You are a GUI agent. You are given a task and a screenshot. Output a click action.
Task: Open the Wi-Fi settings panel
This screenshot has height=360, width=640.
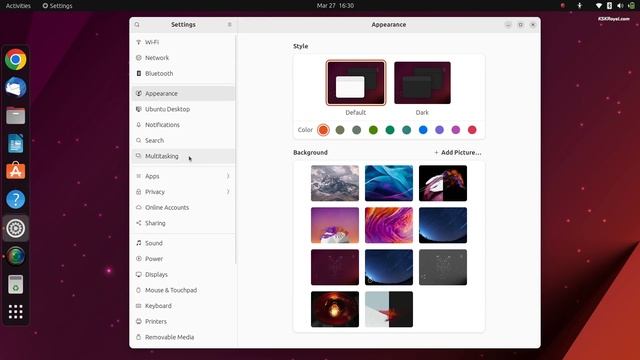[183, 42]
